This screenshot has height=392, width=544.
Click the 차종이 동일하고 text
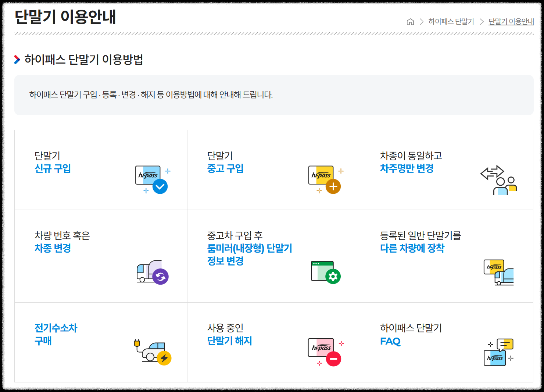(411, 156)
